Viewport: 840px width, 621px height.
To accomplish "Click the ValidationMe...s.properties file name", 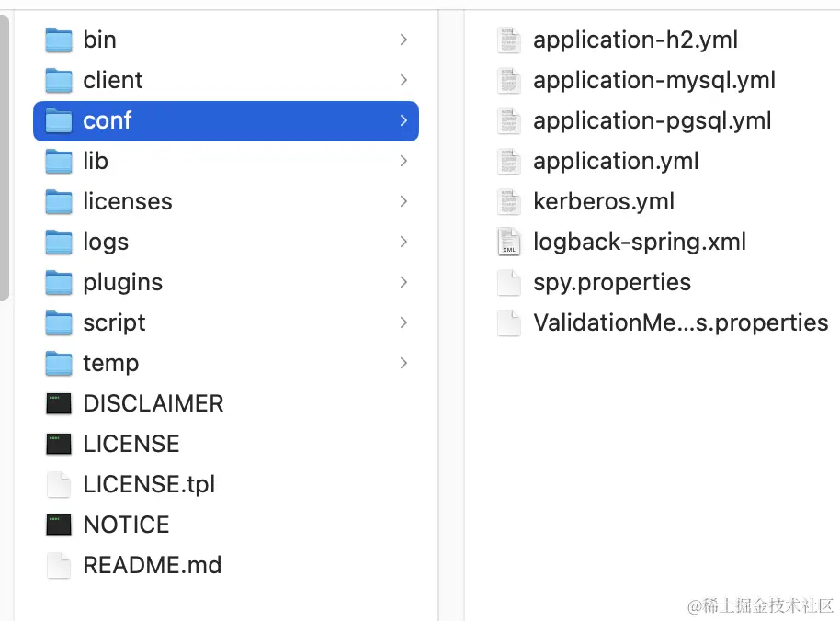I will tap(680, 322).
